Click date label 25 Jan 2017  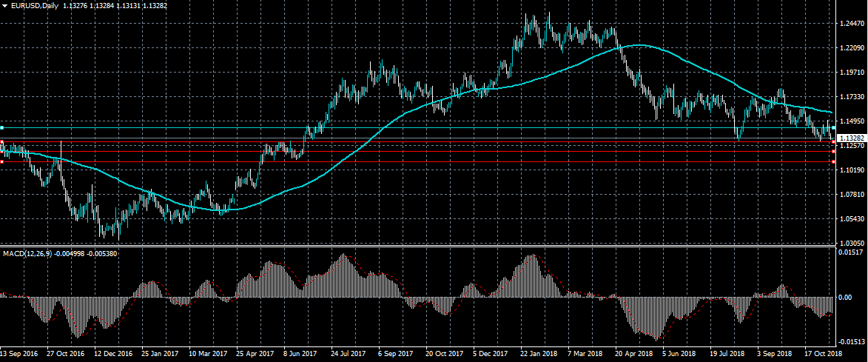[161, 352]
